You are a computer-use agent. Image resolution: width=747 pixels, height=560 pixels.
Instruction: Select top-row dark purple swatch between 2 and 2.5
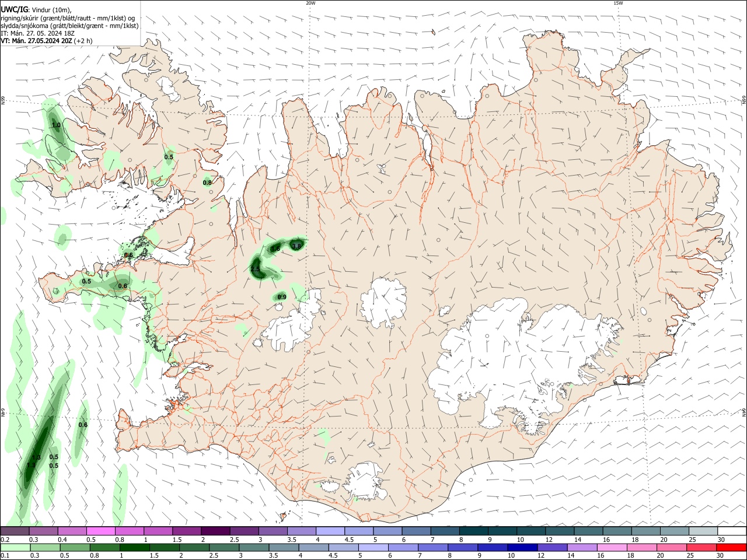(215, 531)
